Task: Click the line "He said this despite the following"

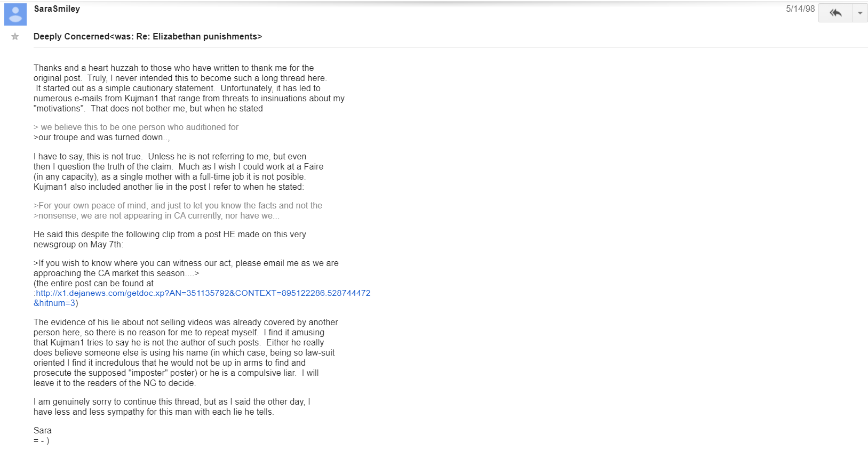Action: pyautogui.click(x=170, y=235)
